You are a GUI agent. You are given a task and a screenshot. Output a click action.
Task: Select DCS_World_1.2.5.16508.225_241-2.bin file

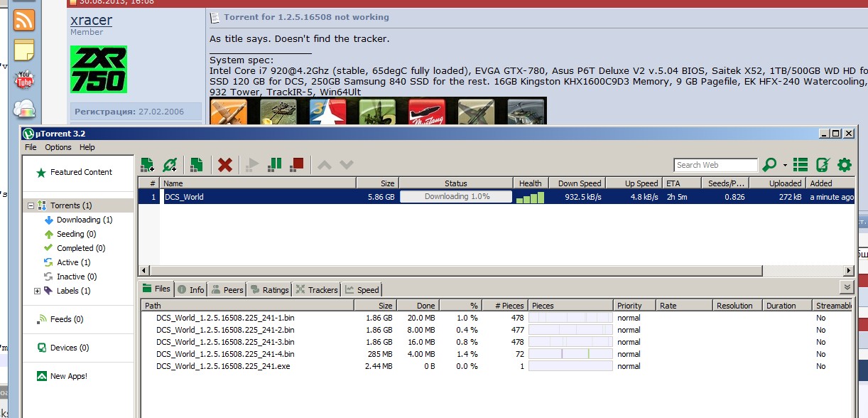pyautogui.click(x=225, y=330)
